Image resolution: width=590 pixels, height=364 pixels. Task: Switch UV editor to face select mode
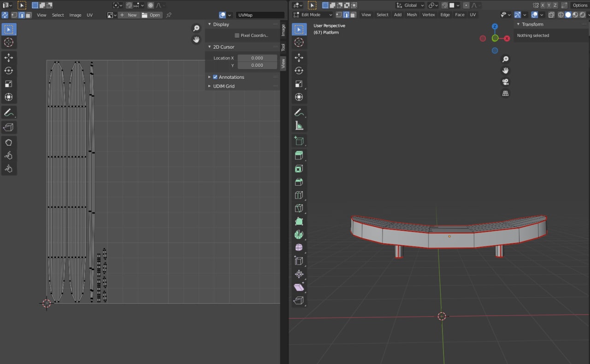click(x=29, y=15)
